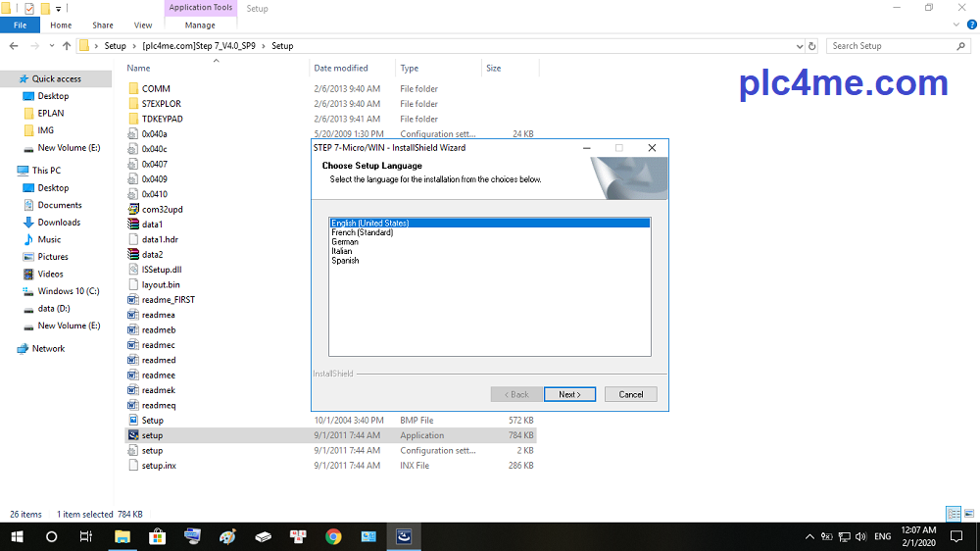This screenshot has height=551, width=980.
Task: Select the 0x040a configuration file icon
Action: [133, 134]
